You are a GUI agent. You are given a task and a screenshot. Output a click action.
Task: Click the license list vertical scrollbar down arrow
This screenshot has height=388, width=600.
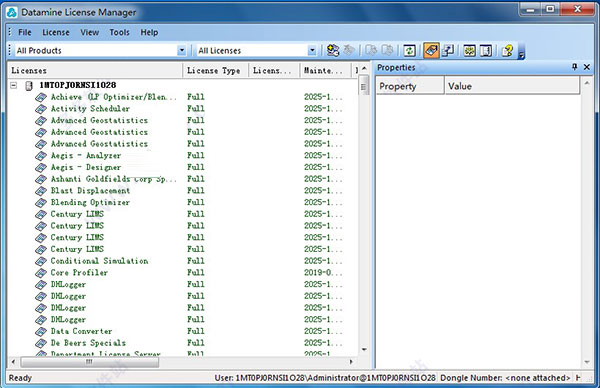364,349
